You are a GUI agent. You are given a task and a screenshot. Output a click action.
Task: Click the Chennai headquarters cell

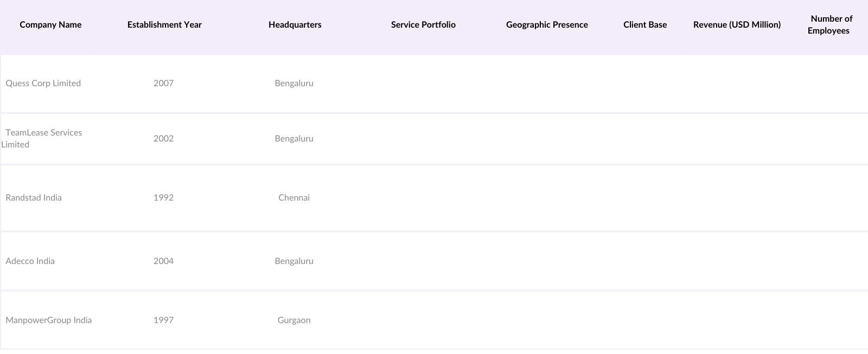(294, 198)
